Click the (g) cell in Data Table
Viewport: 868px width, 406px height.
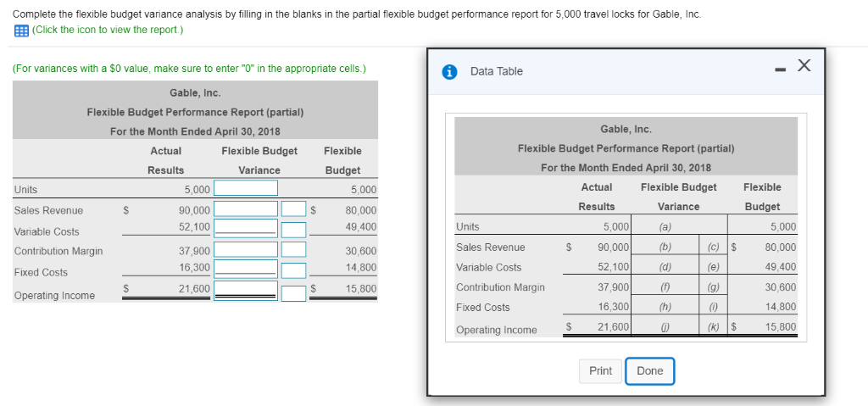coord(714,287)
